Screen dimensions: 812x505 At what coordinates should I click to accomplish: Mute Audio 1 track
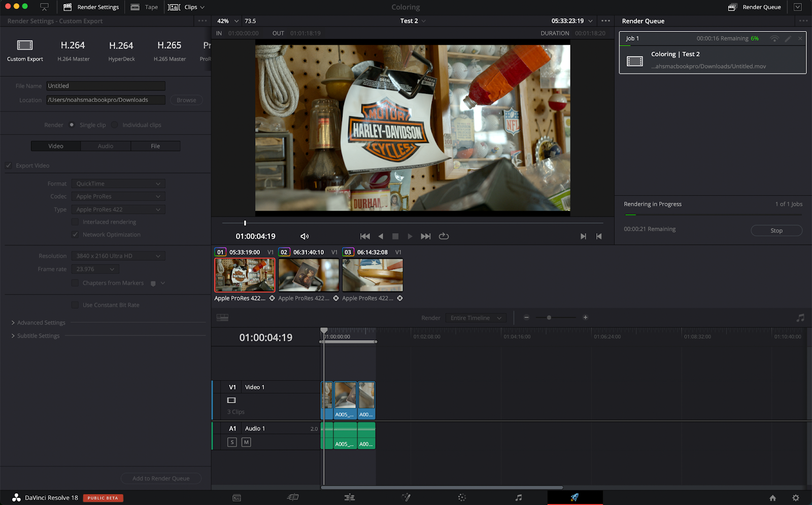[246, 442]
